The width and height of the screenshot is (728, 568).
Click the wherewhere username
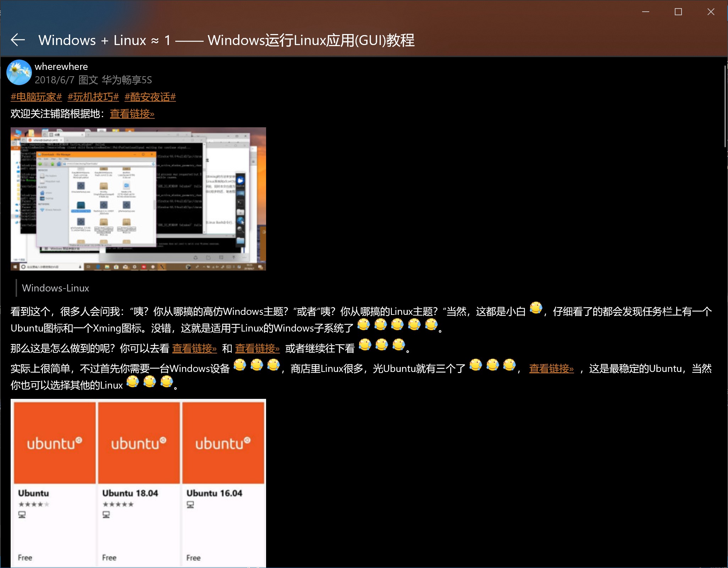pos(61,67)
